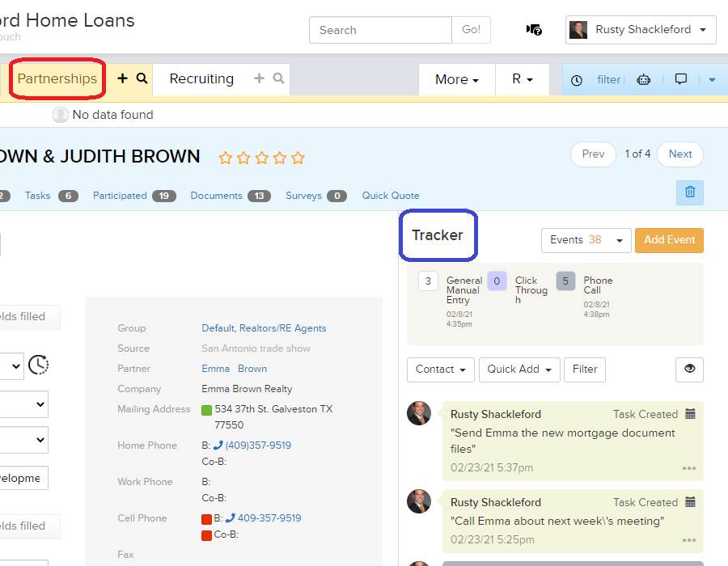The width and height of the screenshot is (728, 566).
Task: Delete the contact using the trash icon
Action: (x=690, y=192)
